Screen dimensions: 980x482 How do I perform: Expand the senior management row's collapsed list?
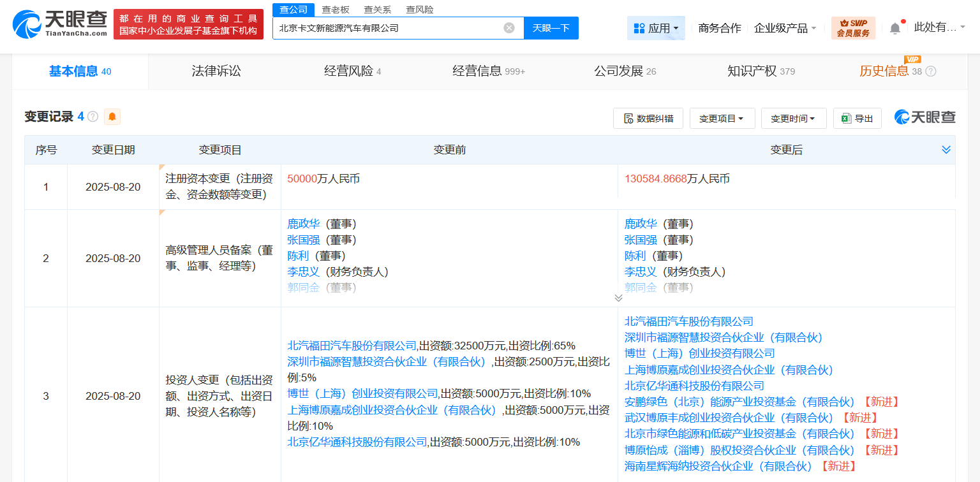coord(618,298)
